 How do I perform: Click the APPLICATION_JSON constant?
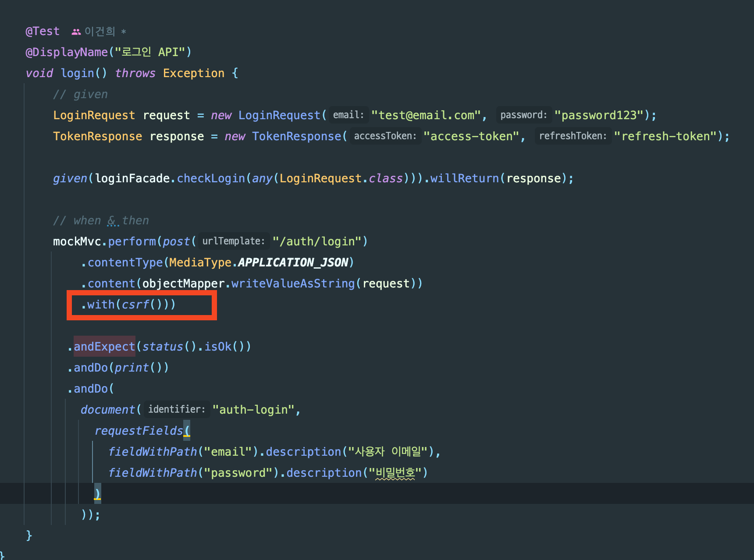293,262
